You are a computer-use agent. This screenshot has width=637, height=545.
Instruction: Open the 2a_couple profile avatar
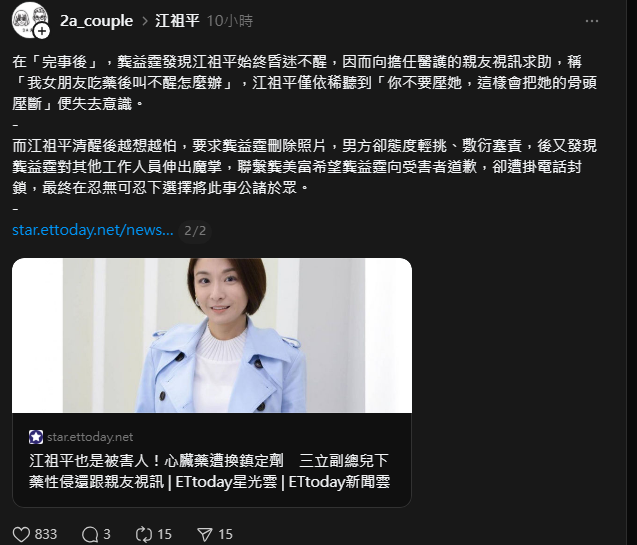pyautogui.click(x=29, y=20)
